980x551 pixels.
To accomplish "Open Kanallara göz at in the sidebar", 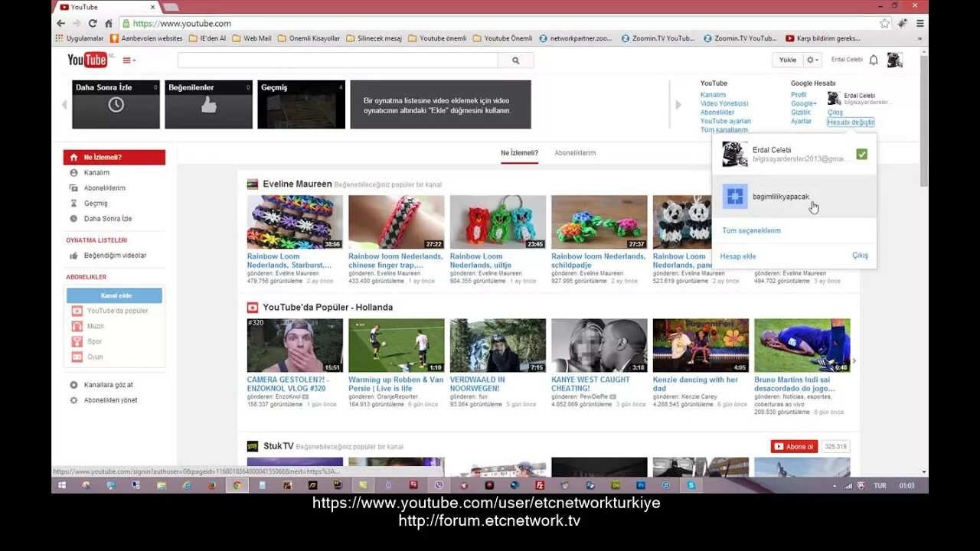I will coord(108,385).
